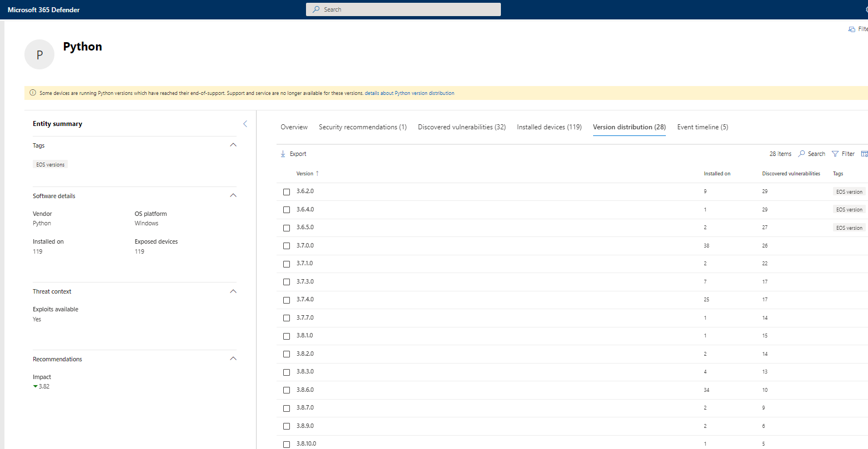Viewport: 868px width, 449px height.
Task: Tick the checkbox for version 3.7.4.0
Action: click(x=287, y=300)
